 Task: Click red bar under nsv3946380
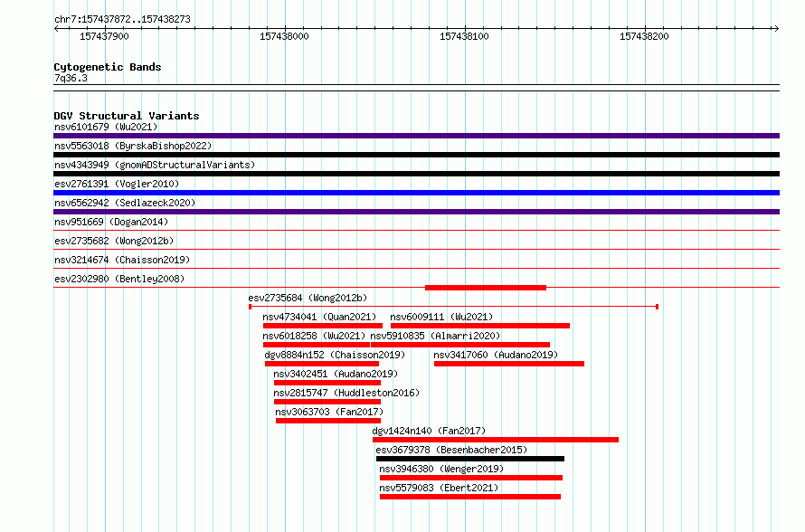coord(471,478)
